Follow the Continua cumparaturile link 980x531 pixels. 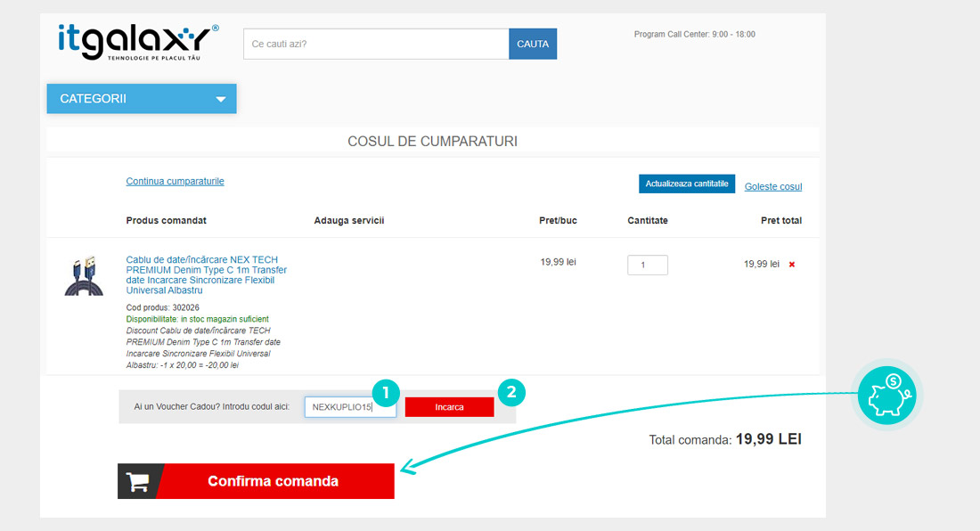175,181
